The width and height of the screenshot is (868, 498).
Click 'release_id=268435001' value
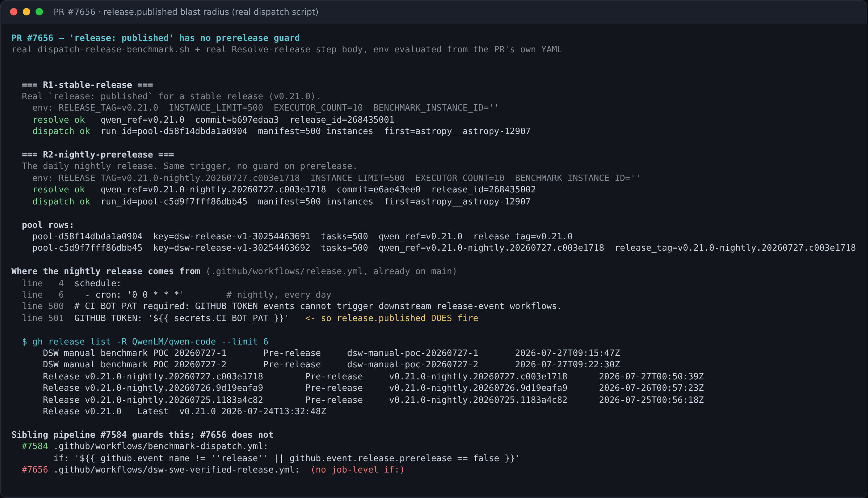click(342, 120)
